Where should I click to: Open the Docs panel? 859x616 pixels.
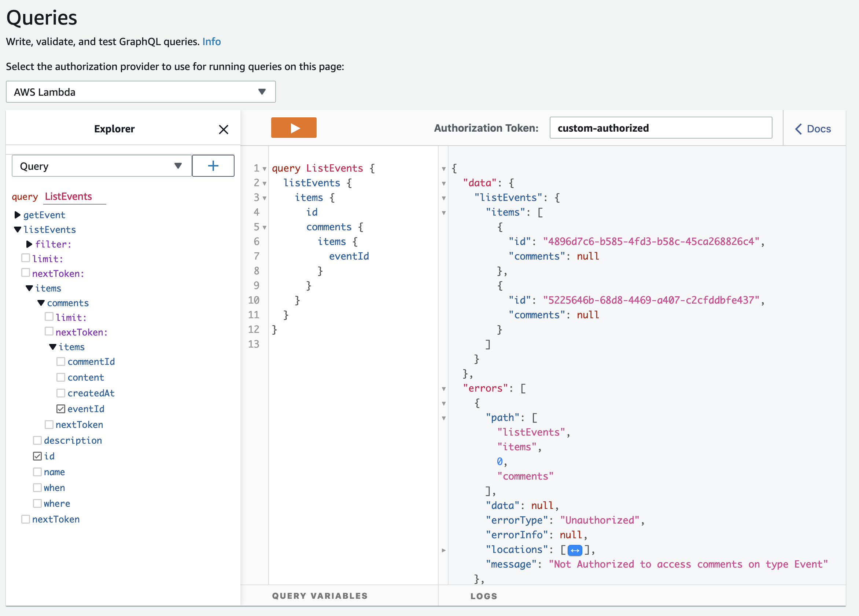[x=813, y=129]
